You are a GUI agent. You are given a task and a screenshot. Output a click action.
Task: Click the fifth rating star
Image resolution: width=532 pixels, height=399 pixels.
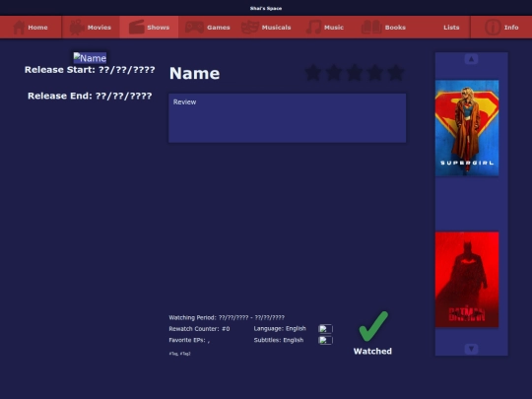(396, 73)
